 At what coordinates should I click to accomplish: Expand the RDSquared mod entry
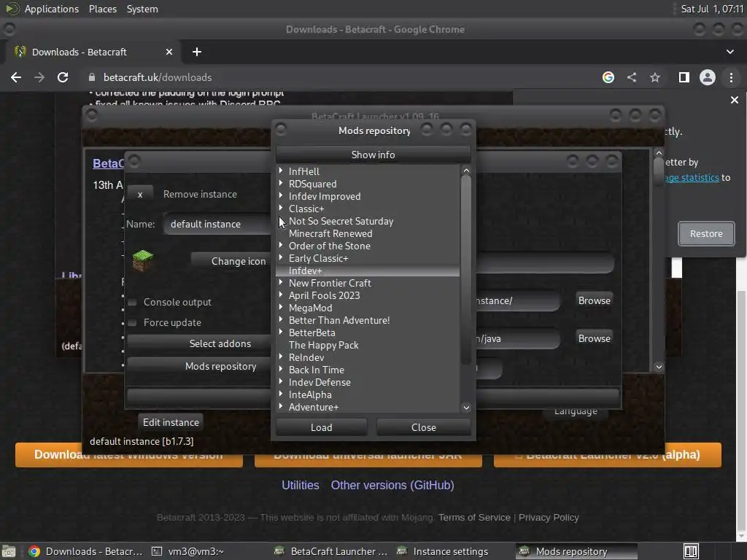[x=281, y=183]
